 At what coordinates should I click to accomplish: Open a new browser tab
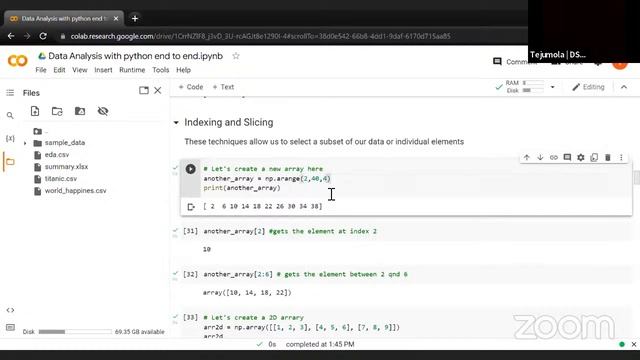coord(135,18)
